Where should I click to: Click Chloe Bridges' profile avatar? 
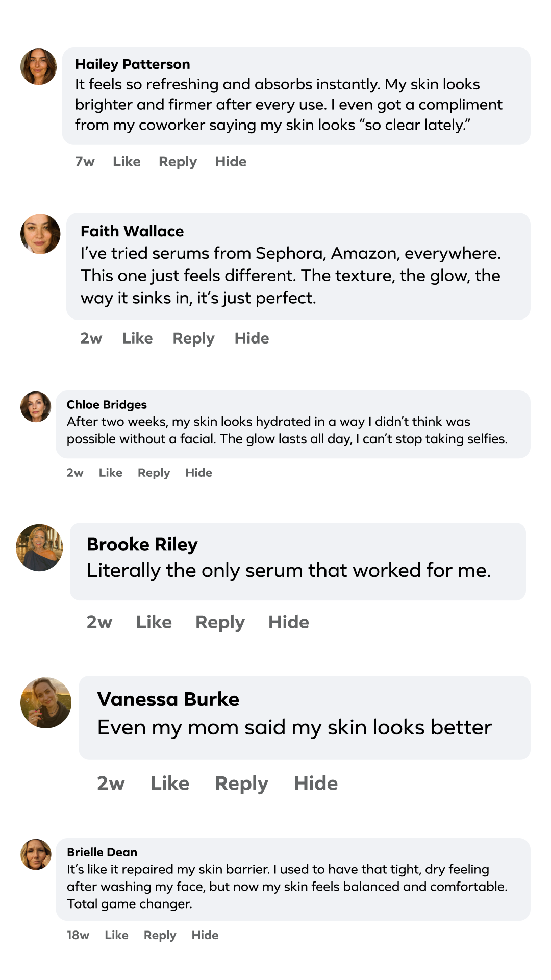tap(36, 407)
